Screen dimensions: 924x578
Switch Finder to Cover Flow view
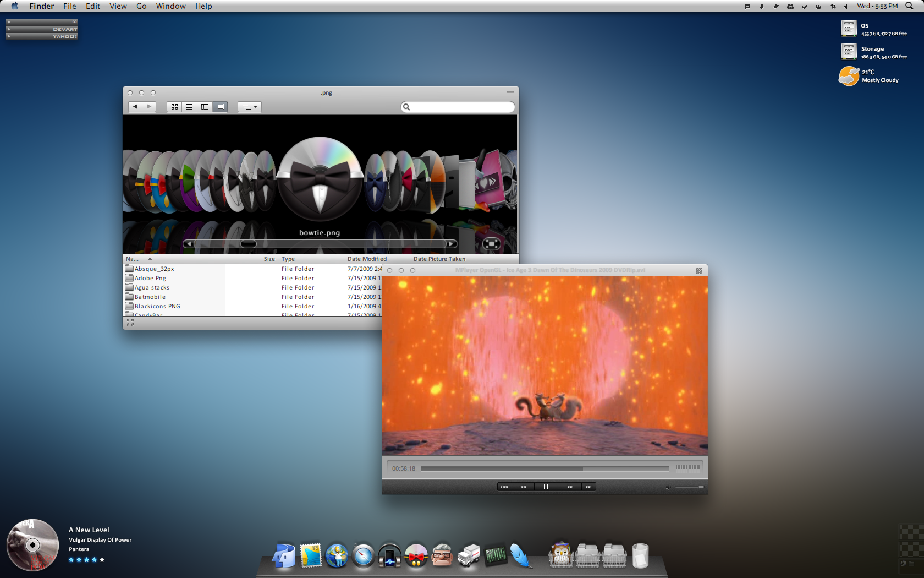click(x=220, y=107)
